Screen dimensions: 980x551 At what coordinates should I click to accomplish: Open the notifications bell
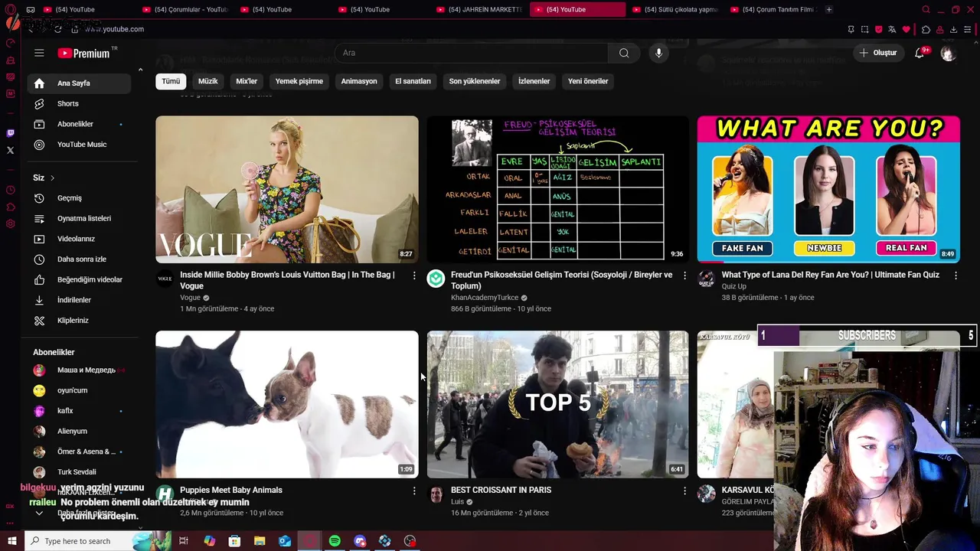click(x=920, y=53)
